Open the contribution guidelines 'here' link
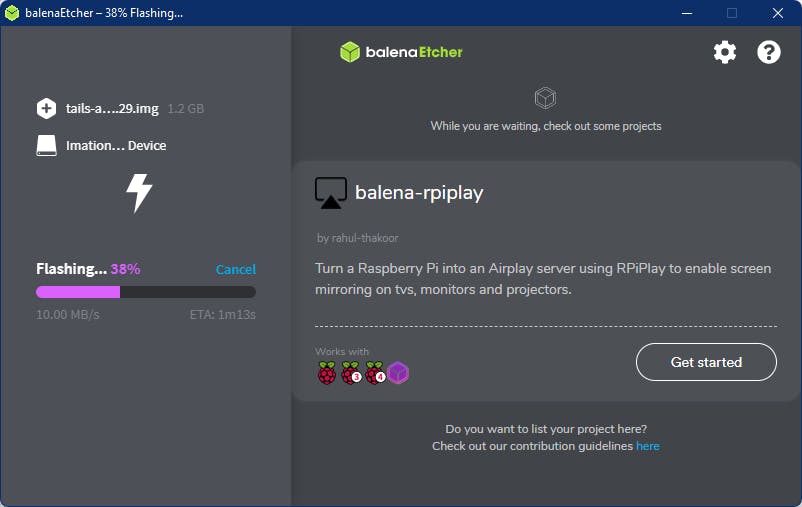The height and width of the screenshot is (507, 802). click(648, 446)
